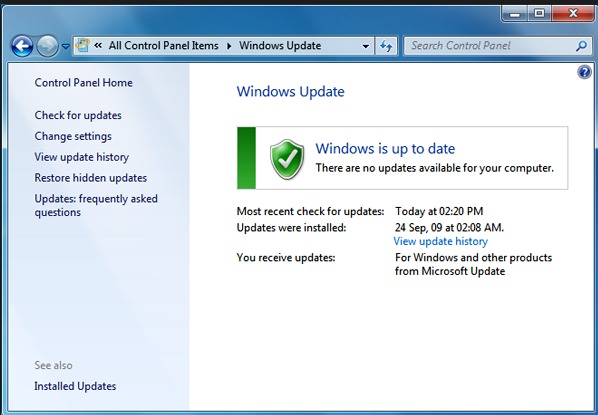598x415 pixels.
Task: Click "Most recent check for updates:" label
Action: click(x=310, y=211)
